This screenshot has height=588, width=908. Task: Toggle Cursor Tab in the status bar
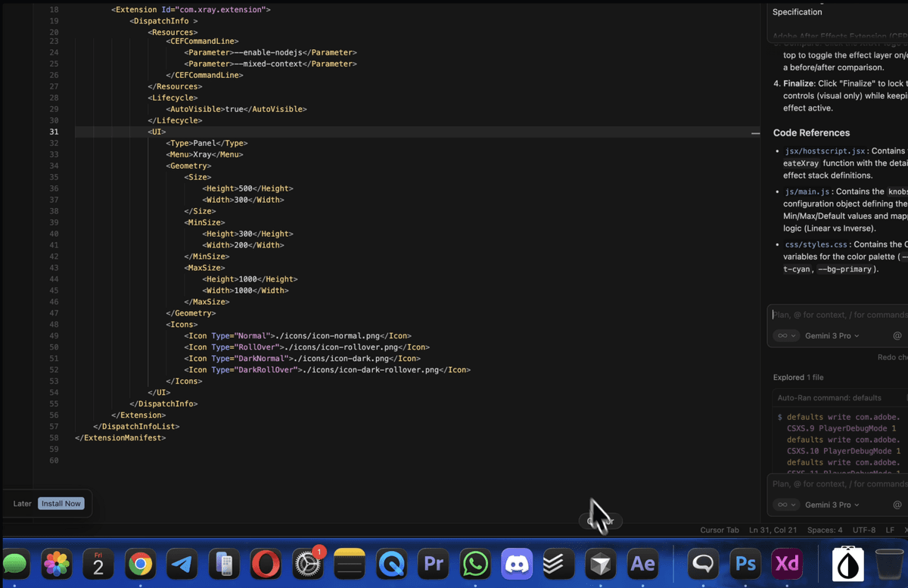click(x=719, y=530)
